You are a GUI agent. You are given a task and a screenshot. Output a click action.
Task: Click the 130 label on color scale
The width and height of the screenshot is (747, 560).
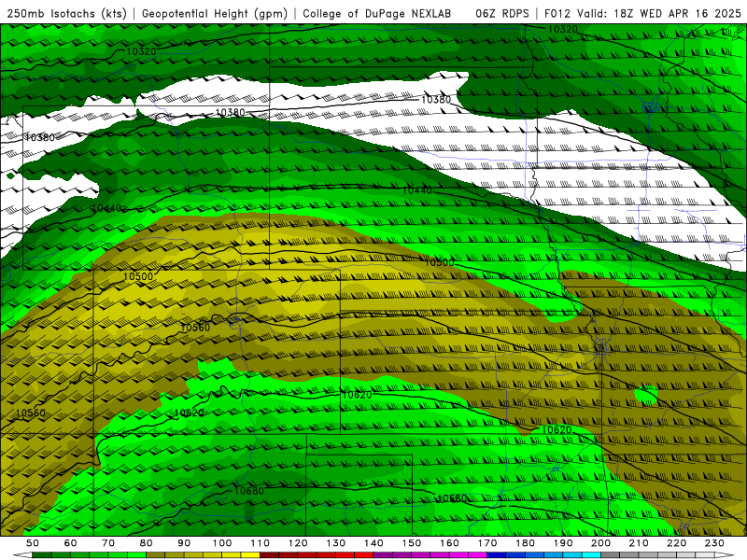[x=336, y=543]
